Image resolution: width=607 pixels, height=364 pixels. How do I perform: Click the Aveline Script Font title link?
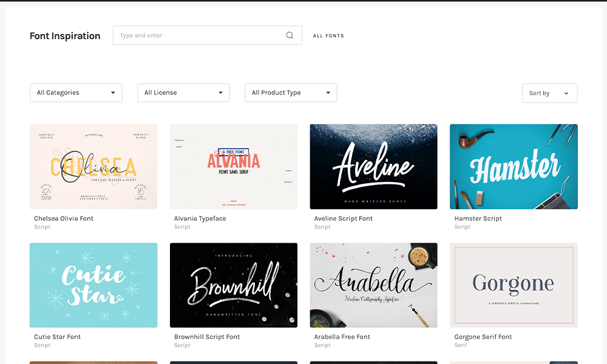pos(344,218)
